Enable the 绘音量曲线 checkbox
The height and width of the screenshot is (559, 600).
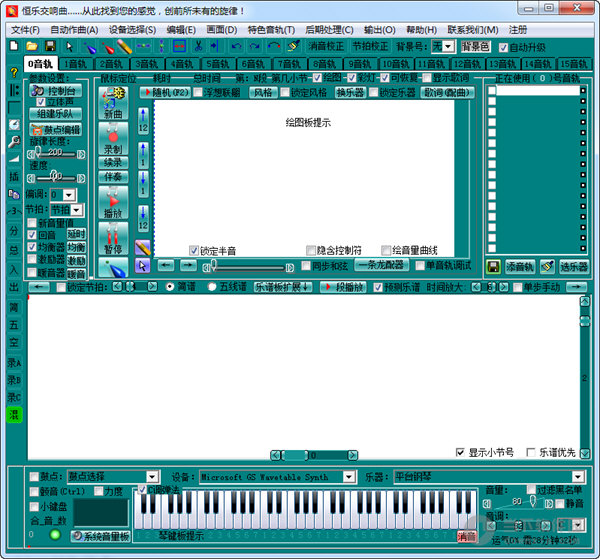tap(386, 250)
